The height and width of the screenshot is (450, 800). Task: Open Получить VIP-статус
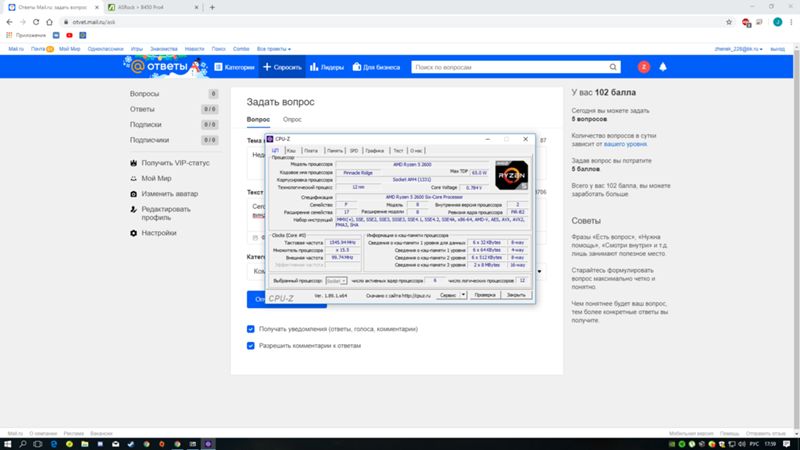point(175,163)
